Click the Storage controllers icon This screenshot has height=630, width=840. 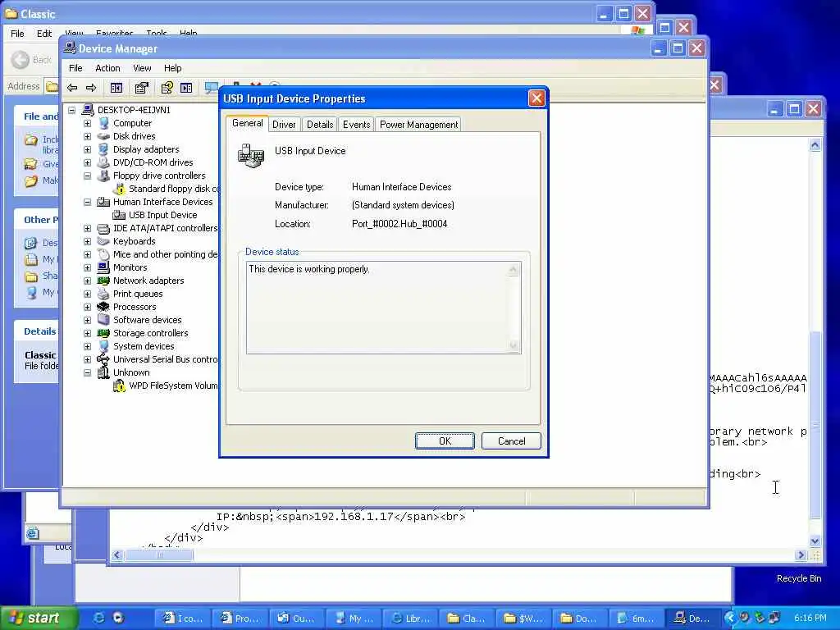coord(103,333)
